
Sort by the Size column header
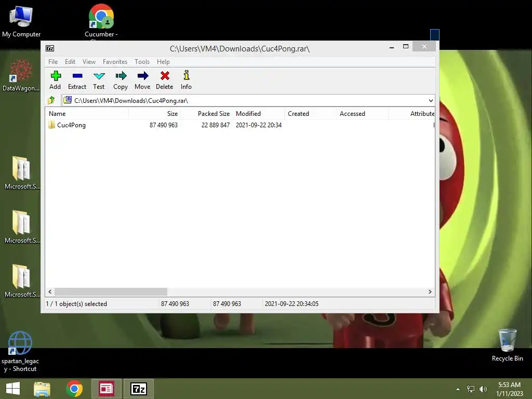(x=154, y=114)
